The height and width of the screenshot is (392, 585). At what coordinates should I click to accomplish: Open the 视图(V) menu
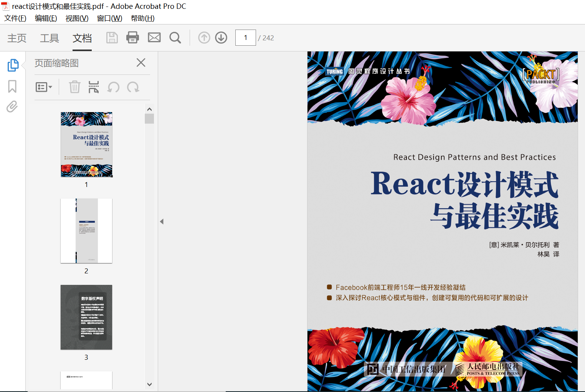click(77, 18)
